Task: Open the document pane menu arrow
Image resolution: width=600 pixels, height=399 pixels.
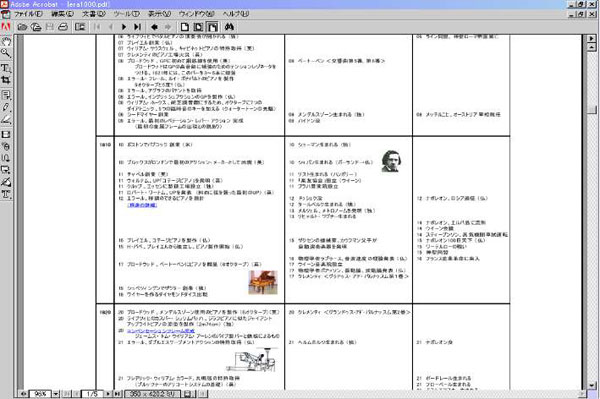Action: 592,39
